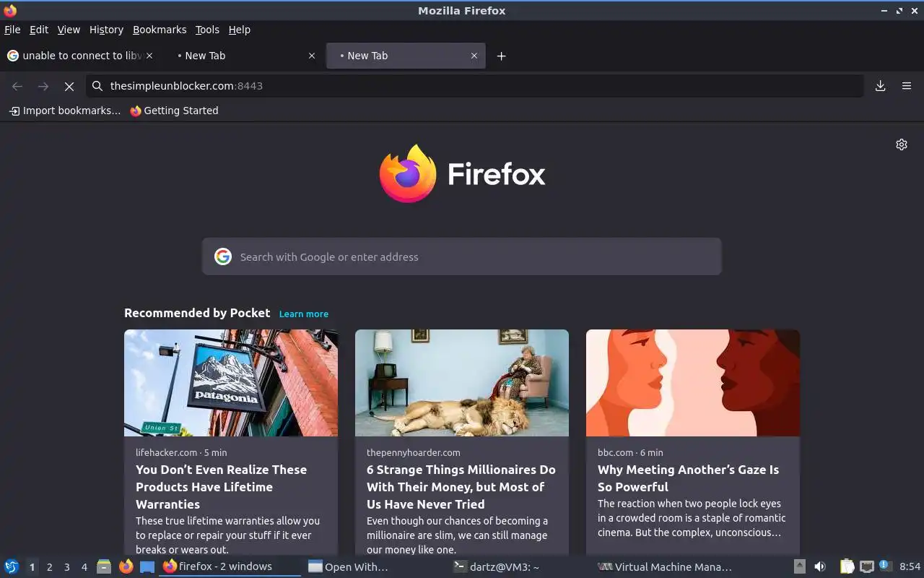Click Import bookmarks in bookmarks toolbar
924x578 pixels.
pyautogui.click(x=65, y=111)
